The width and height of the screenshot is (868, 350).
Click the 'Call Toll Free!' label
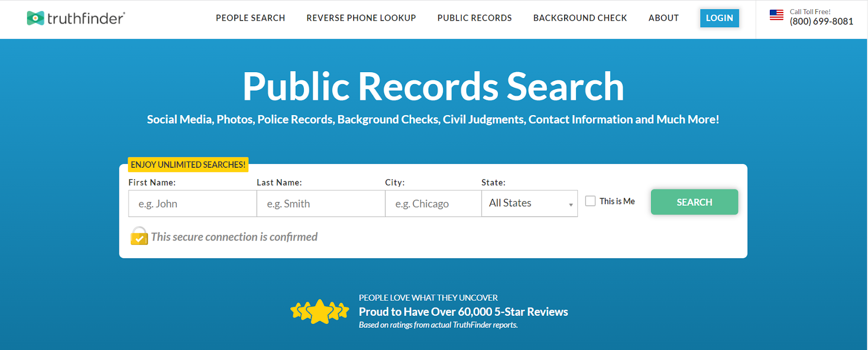pos(810,11)
